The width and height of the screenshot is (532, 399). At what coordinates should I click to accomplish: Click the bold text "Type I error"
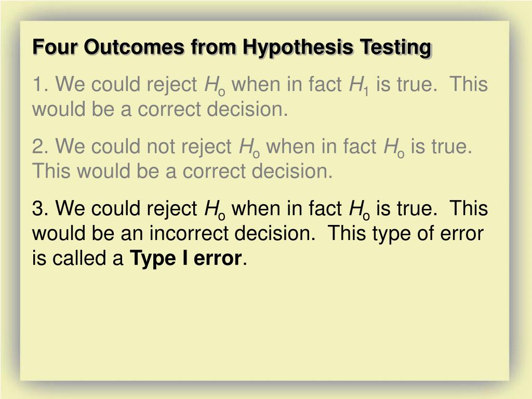click(x=186, y=259)
